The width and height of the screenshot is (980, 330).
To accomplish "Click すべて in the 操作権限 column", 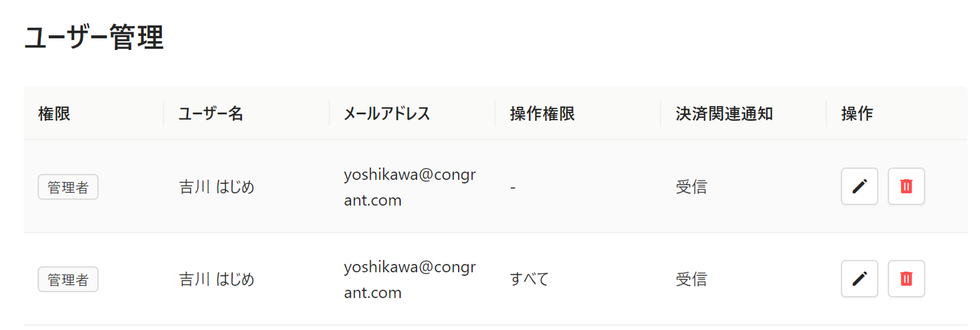I will [x=529, y=279].
